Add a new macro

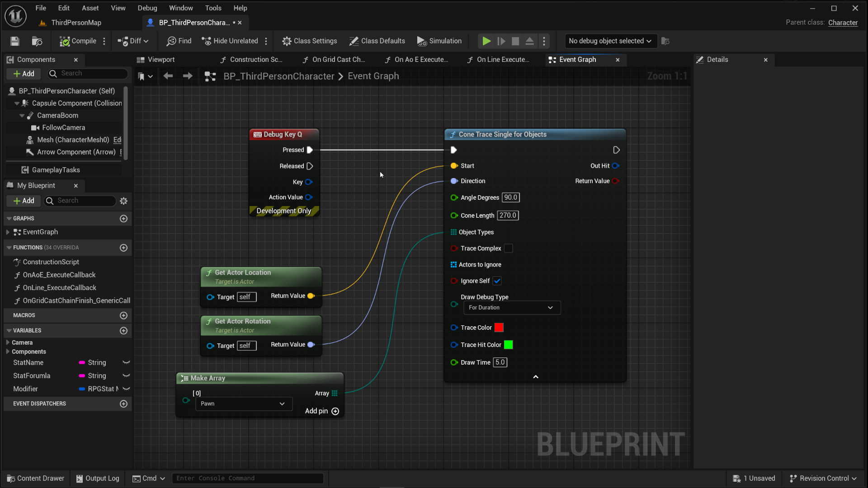(x=124, y=315)
